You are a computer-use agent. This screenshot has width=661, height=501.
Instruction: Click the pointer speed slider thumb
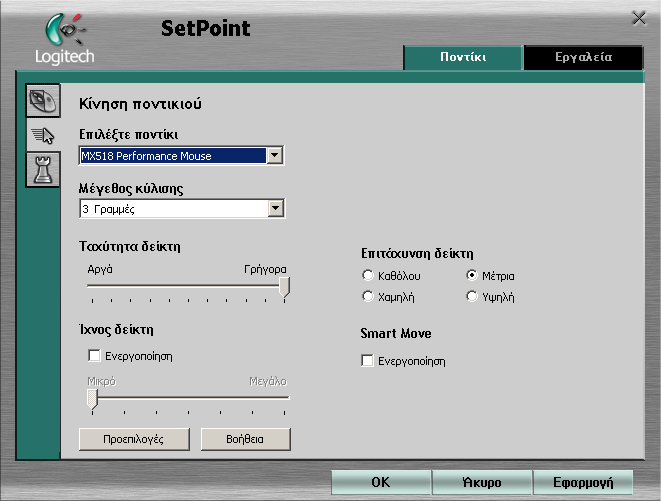point(285,287)
